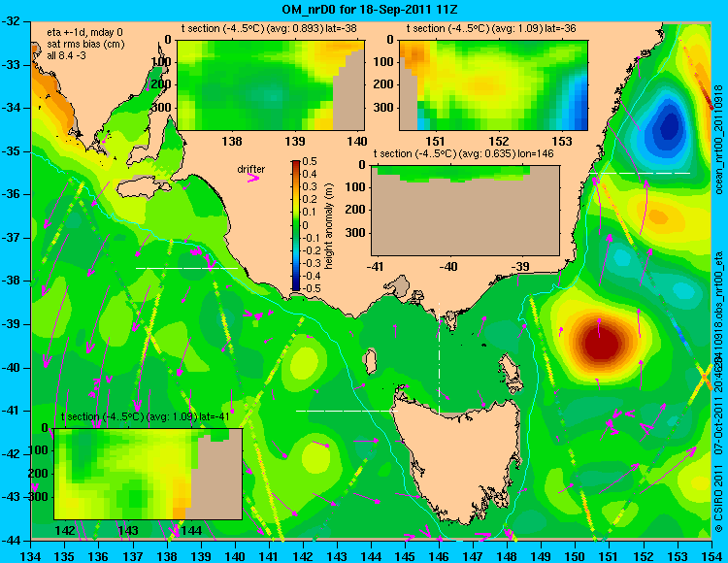The height and width of the screenshot is (563, 728).
Task: Click the chart title 'OM_nrD0 for 18-Sep-2011 11Z'
Action: pos(370,10)
